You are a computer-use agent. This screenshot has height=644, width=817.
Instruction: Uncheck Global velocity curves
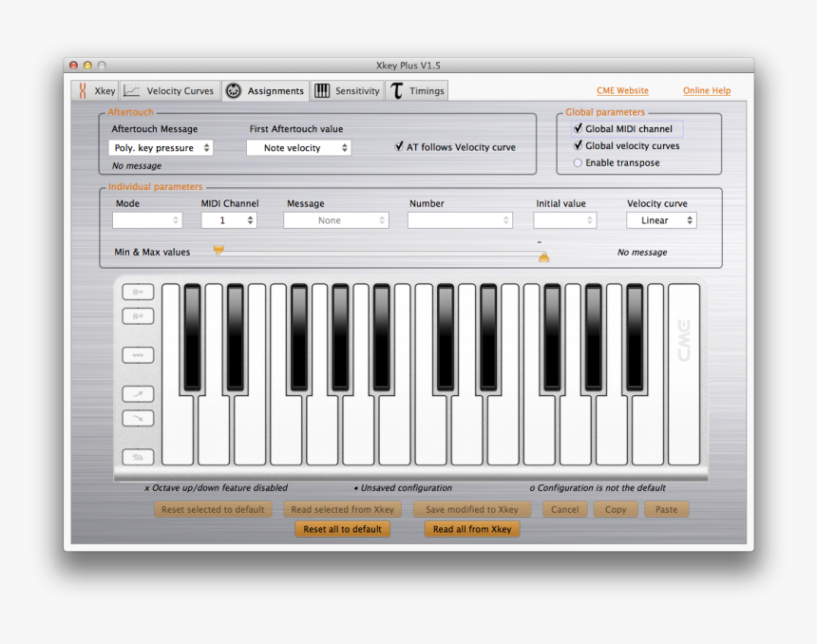579,145
